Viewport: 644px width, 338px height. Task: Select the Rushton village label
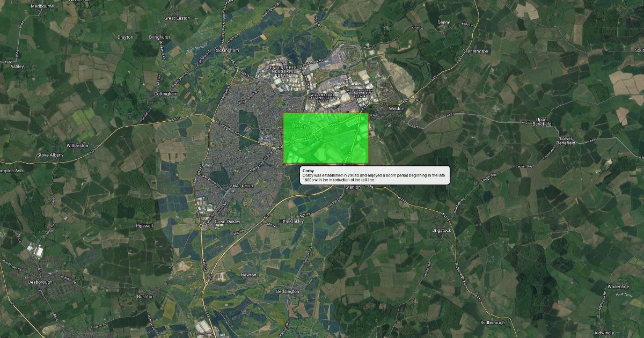coord(145,296)
